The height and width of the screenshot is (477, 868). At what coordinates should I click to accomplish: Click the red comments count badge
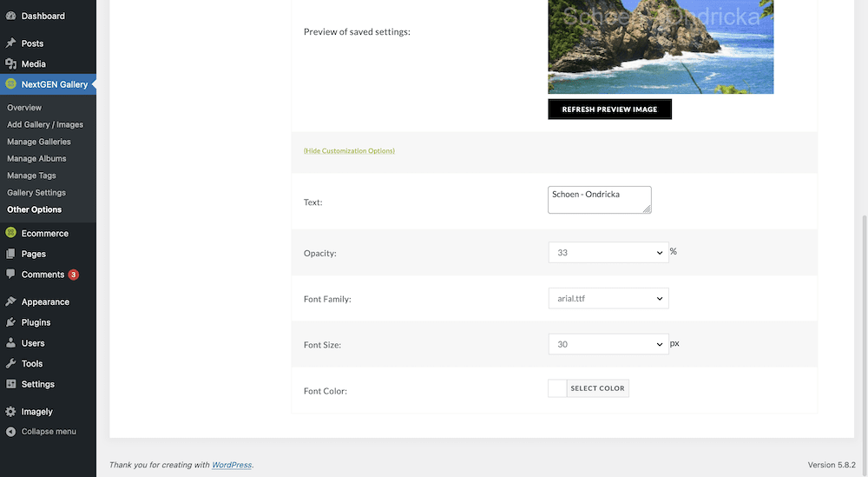pos(73,275)
